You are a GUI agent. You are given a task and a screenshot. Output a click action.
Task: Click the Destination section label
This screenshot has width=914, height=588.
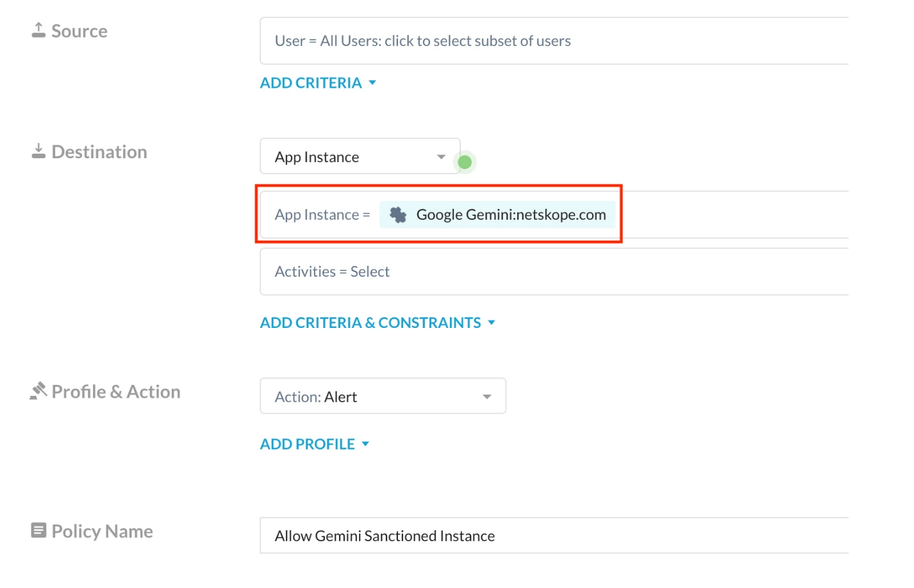pyautogui.click(x=99, y=152)
